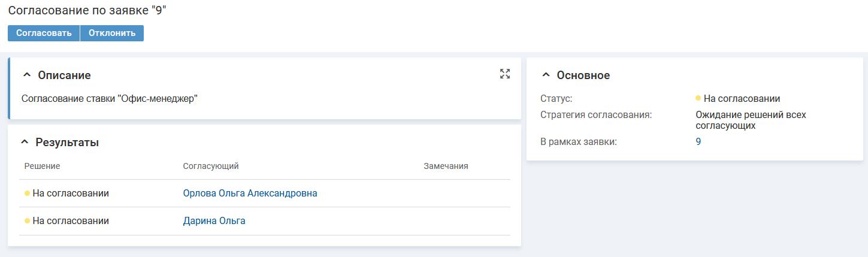Click description text Согласование ставки Офис-менеджер

click(110, 98)
